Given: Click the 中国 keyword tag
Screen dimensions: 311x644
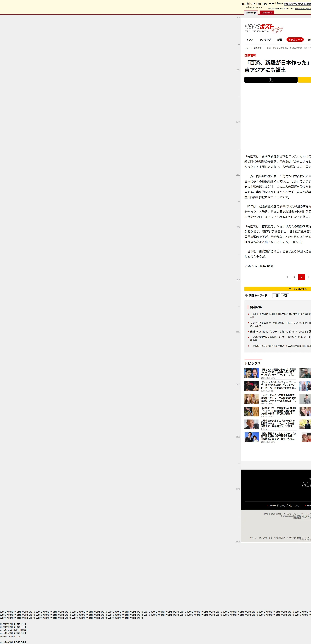Looking at the screenshot, I should [276, 295].
